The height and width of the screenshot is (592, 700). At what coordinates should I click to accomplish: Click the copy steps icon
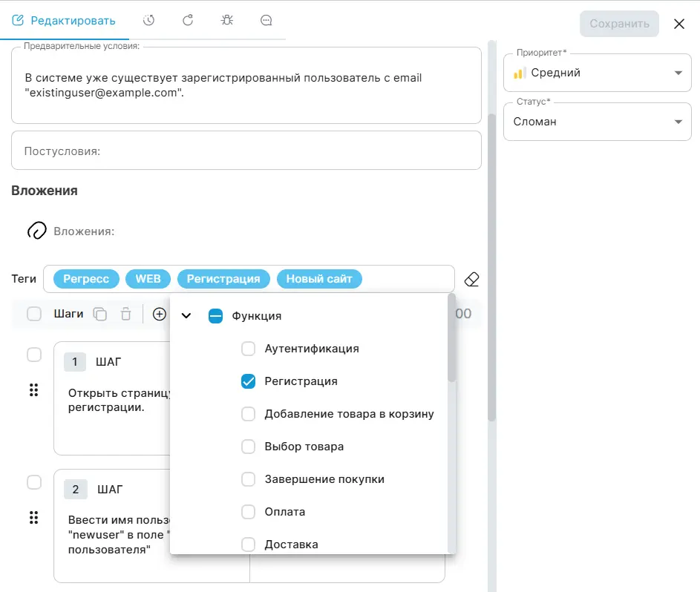click(99, 314)
